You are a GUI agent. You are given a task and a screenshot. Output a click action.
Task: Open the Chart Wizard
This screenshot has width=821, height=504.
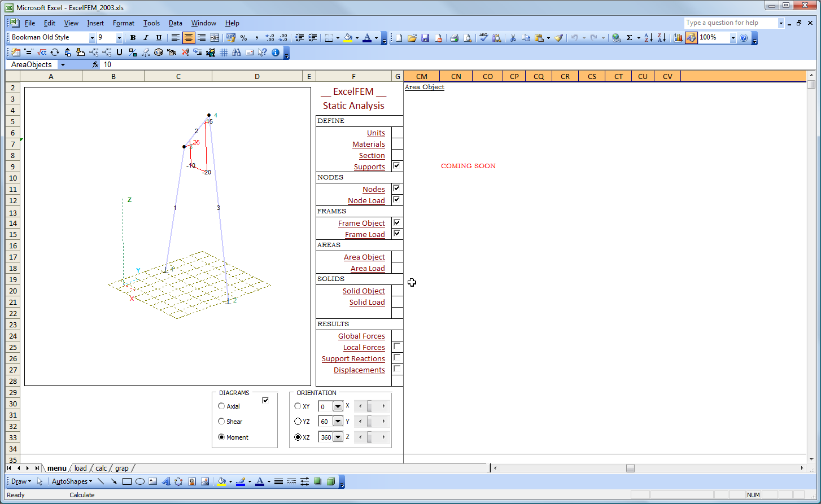tap(678, 38)
